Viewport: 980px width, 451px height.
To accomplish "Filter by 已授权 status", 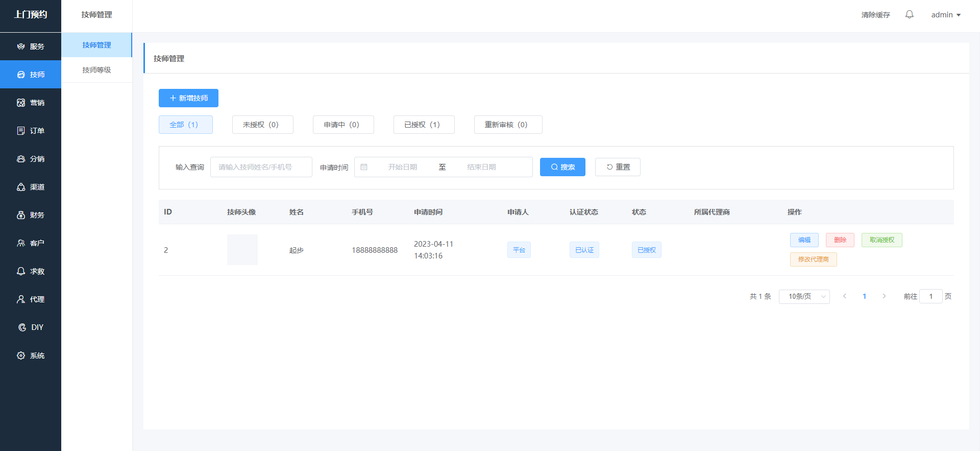I will click(424, 125).
